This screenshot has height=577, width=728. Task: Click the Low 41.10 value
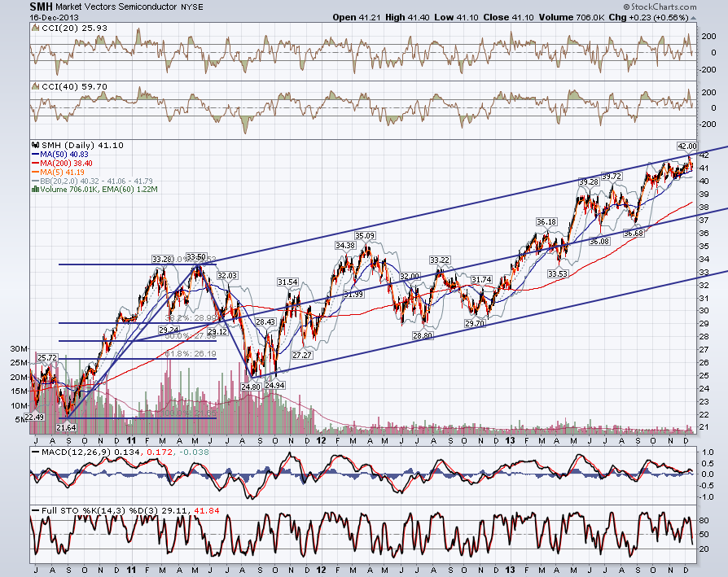[456, 17]
